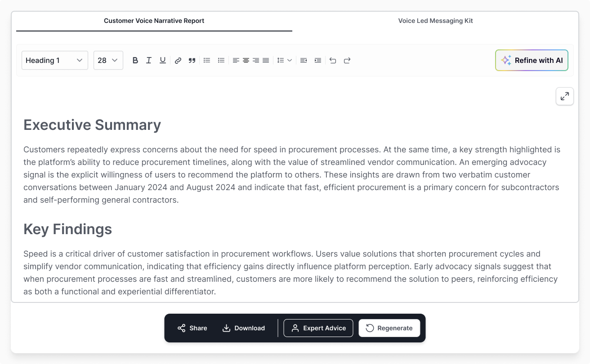Format text as a blockquote
590x364 pixels.
click(x=192, y=60)
